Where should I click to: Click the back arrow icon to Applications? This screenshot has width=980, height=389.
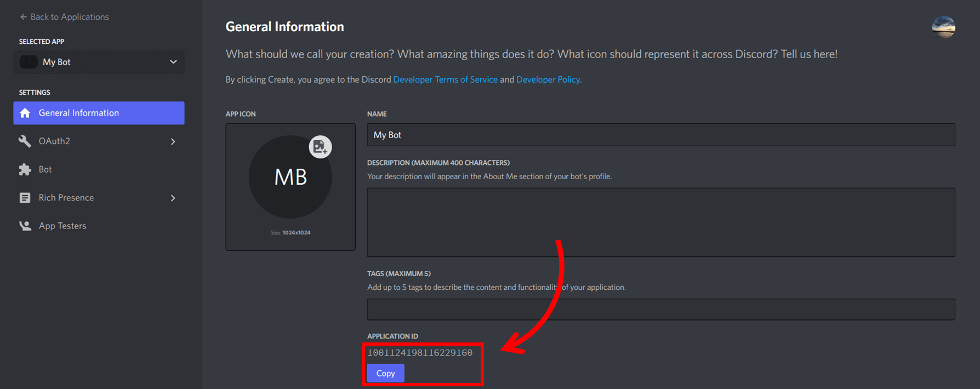point(23,17)
